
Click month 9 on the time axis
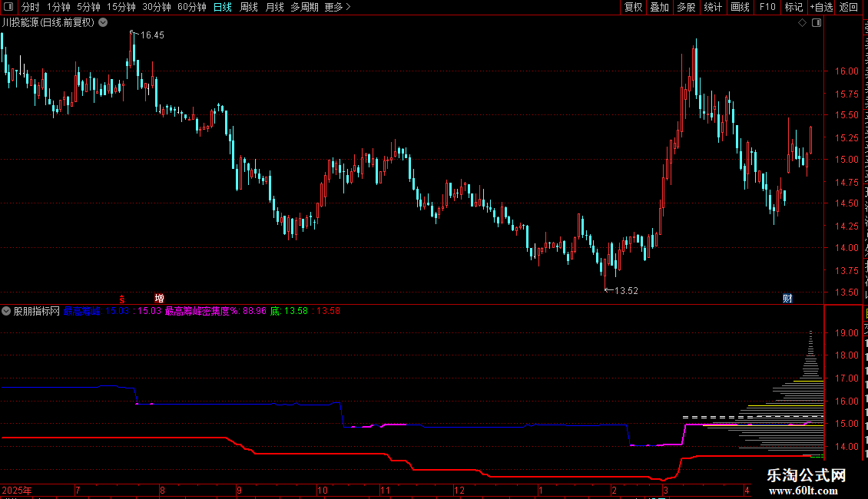pyautogui.click(x=239, y=490)
